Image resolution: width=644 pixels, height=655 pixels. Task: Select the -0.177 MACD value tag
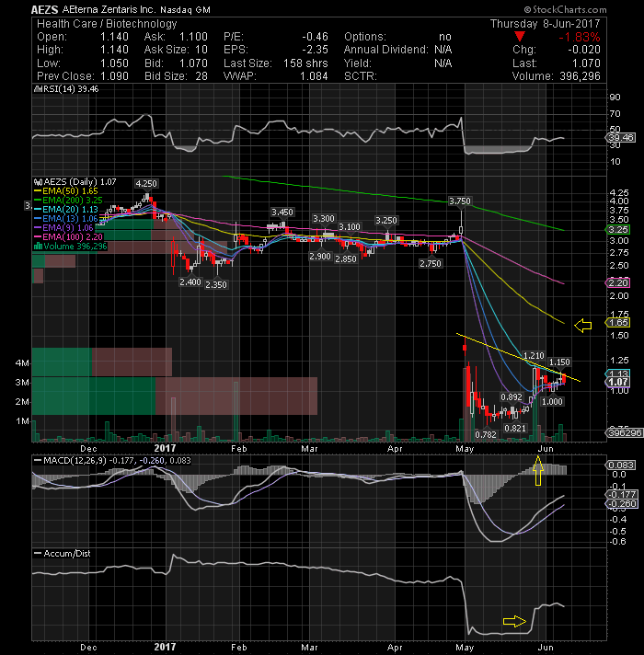620,495
